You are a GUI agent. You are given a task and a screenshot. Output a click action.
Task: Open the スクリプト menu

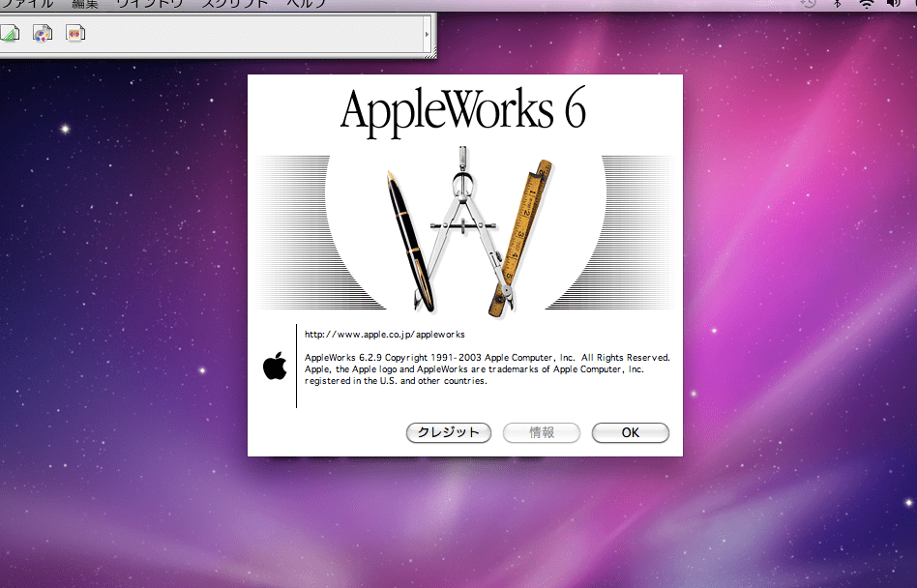pyautogui.click(x=235, y=3)
